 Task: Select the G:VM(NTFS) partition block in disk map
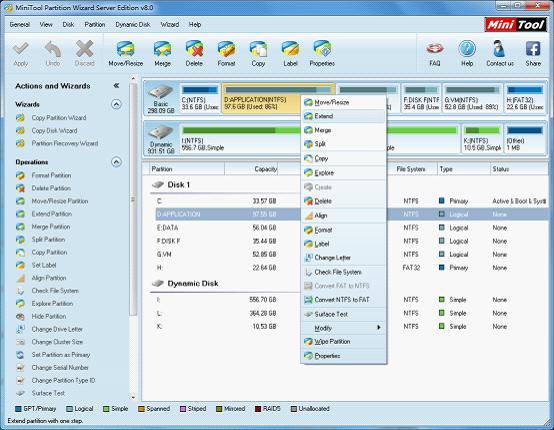coord(472,98)
